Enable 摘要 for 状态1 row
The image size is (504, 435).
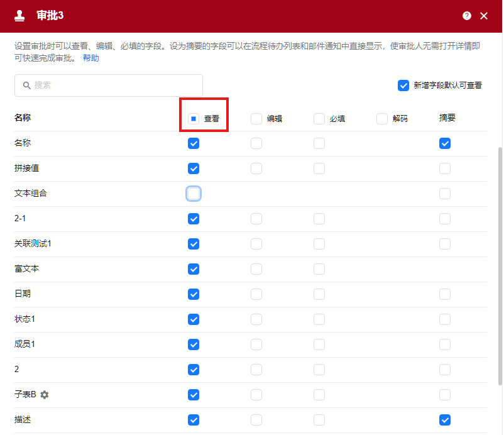pyautogui.click(x=445, y=319)
